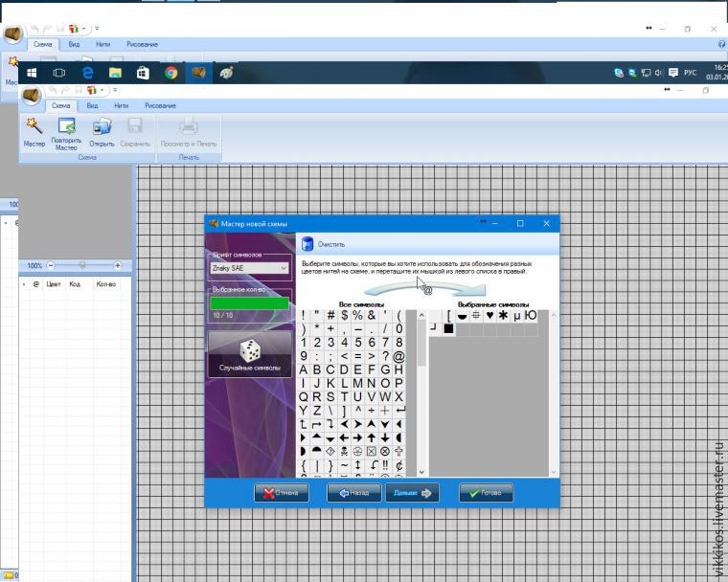Viewport: 728px width, 582px height.
Task: Pick the cross symbol in all symbols grid
Action: pos(398,451)
